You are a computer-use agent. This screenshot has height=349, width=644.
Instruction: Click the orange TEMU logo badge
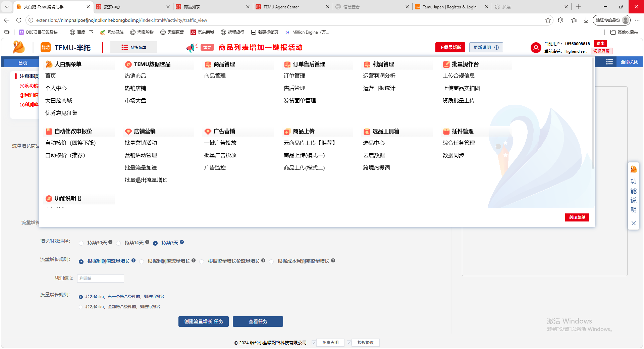coord(46,47)
